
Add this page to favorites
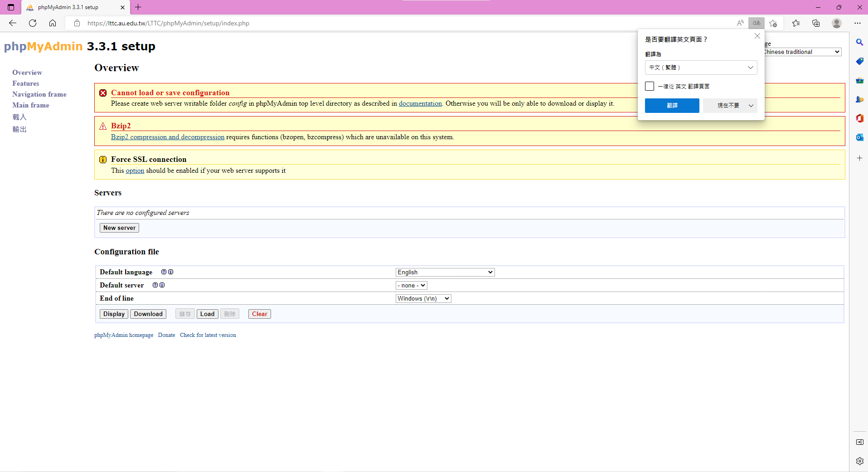[x=773, y=23]
